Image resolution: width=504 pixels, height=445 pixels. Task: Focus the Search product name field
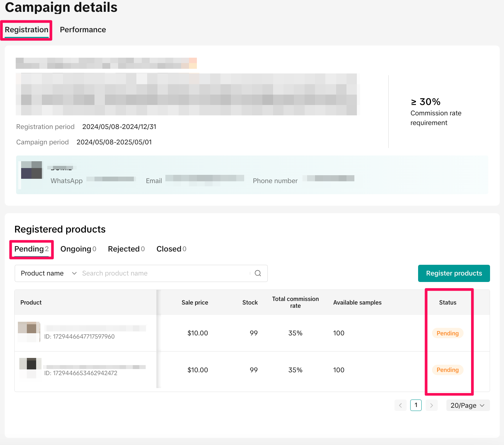(x=165, y=273)
